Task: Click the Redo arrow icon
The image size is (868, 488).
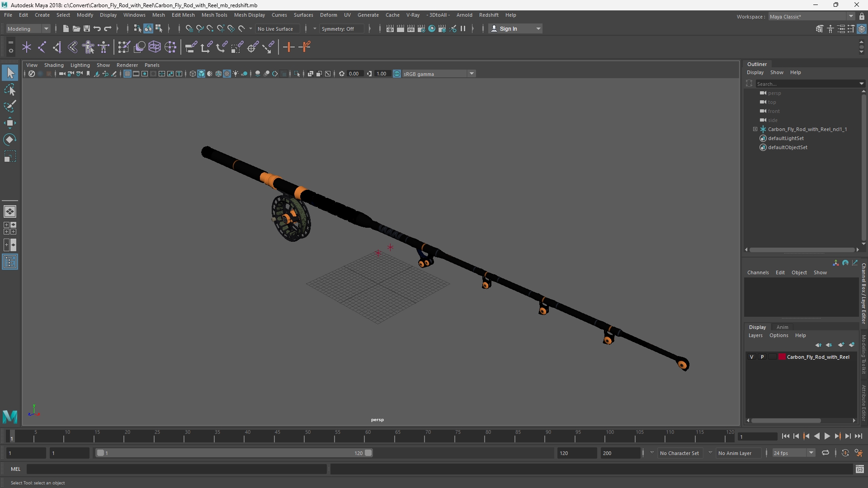Action: [108, 28]
